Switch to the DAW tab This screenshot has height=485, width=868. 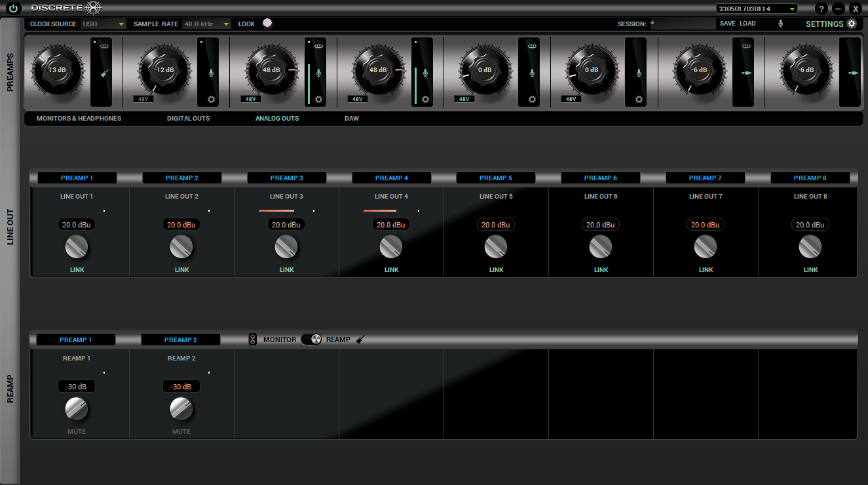tap(352, 119)
